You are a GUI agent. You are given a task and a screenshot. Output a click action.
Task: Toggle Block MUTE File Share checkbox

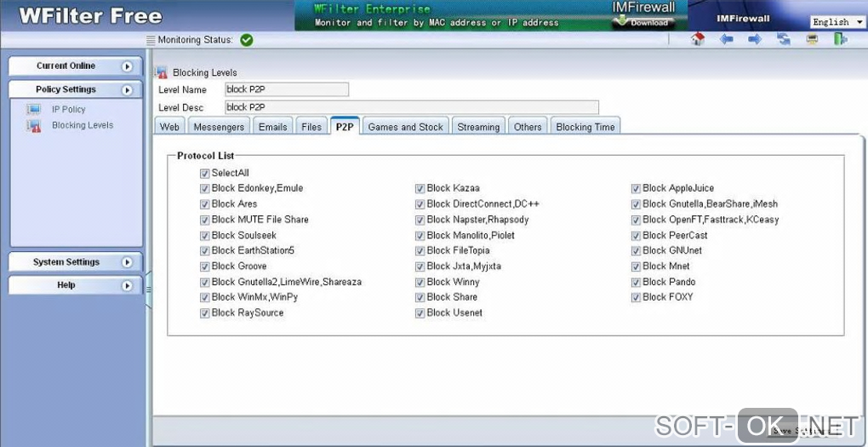(x=205, y=220)
